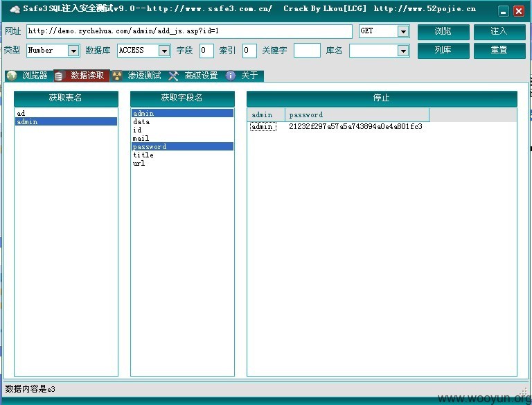Screen dimensions: 532x405
Task: Click the 'admin' value cell in results row
Action: [x=263, y=127]
